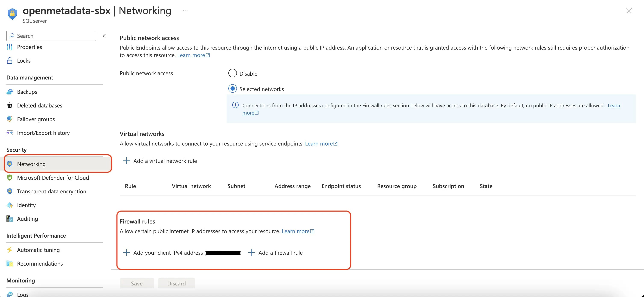Select the Failover groups globe icon
644x297 pixels.
pyautogui.click(x=9, y=119)
